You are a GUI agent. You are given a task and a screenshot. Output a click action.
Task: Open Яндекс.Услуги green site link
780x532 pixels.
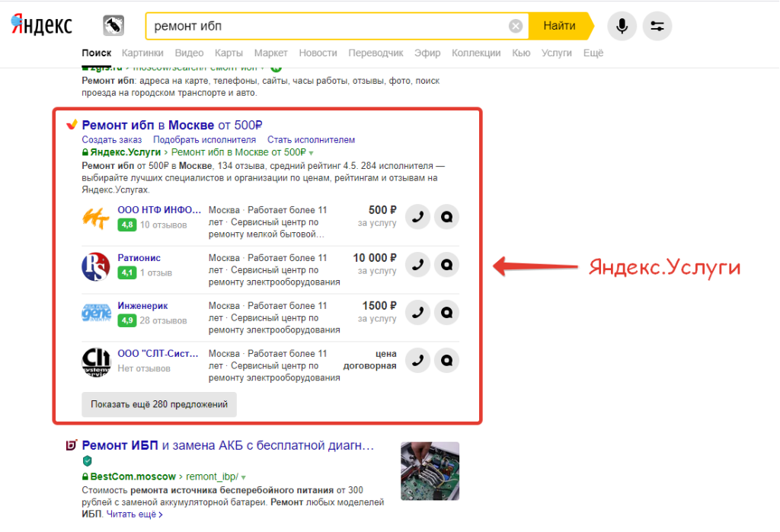point(126,152)
